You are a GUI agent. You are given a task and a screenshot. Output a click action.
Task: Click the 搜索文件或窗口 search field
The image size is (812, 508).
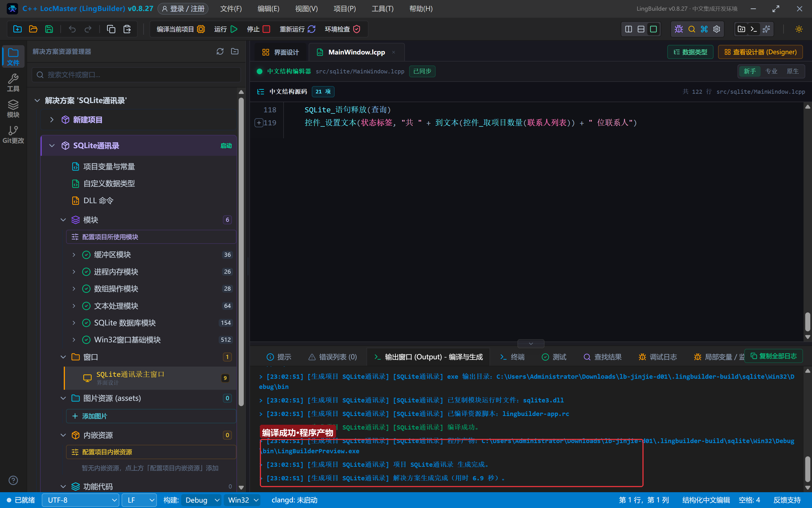136,75
